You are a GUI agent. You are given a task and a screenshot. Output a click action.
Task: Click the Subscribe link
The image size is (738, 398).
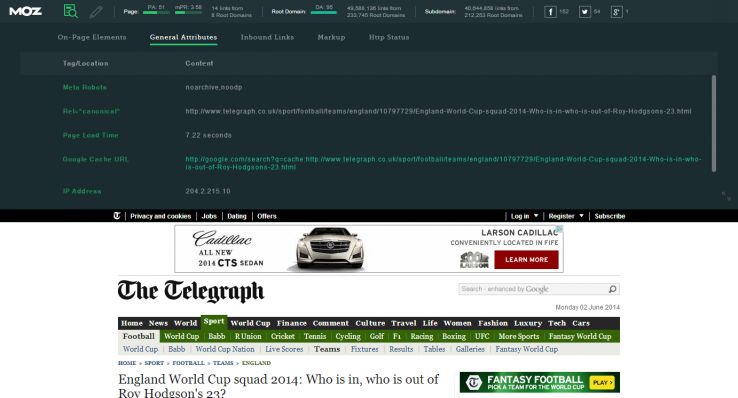(x=610, y=216)
